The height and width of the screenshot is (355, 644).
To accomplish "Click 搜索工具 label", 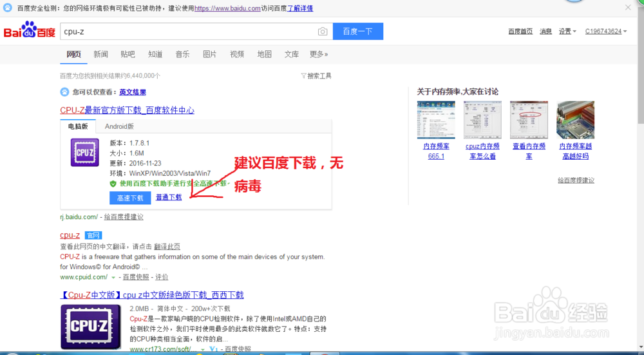I will (x=319, y=75).
